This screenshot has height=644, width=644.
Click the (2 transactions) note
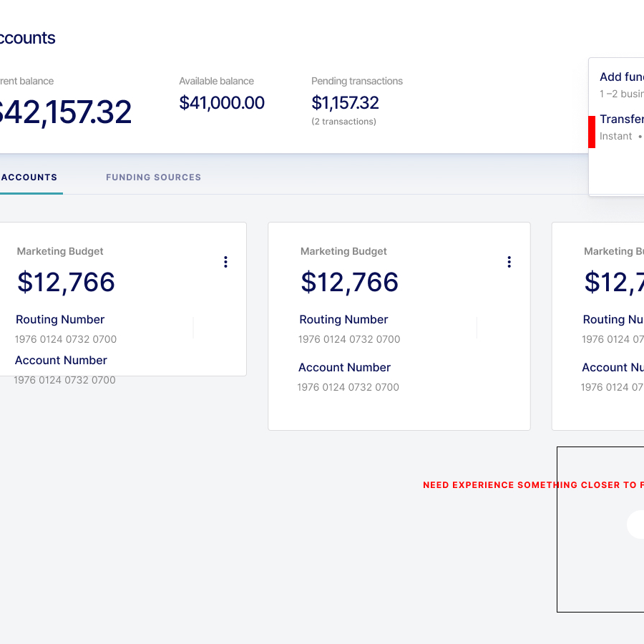(x=343, y=122)
